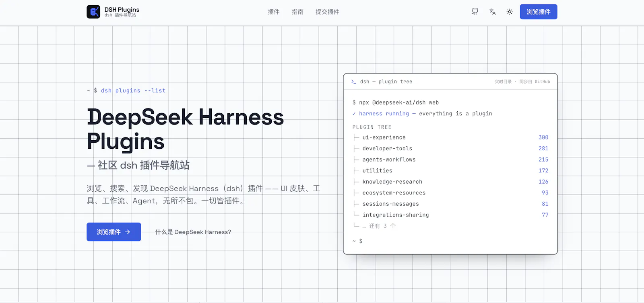Click the count 172 for utilities

click(543, 171)
